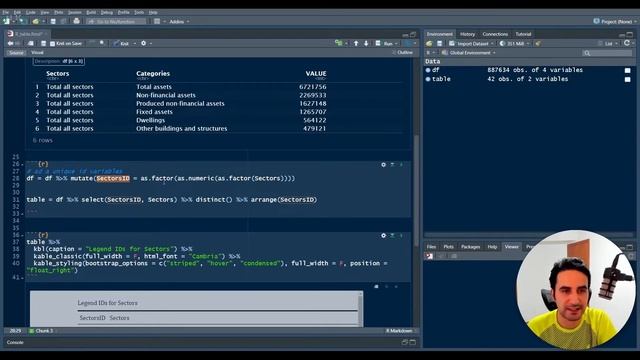Screen dimensions: 640x360
Task: Click the editor vertical scrollbar
Action: tap(416, 191)
